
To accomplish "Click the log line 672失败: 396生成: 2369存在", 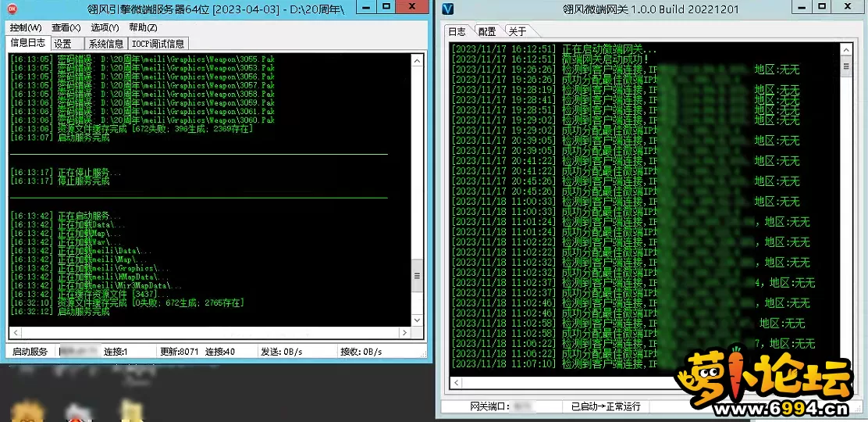I will [132, 129].
